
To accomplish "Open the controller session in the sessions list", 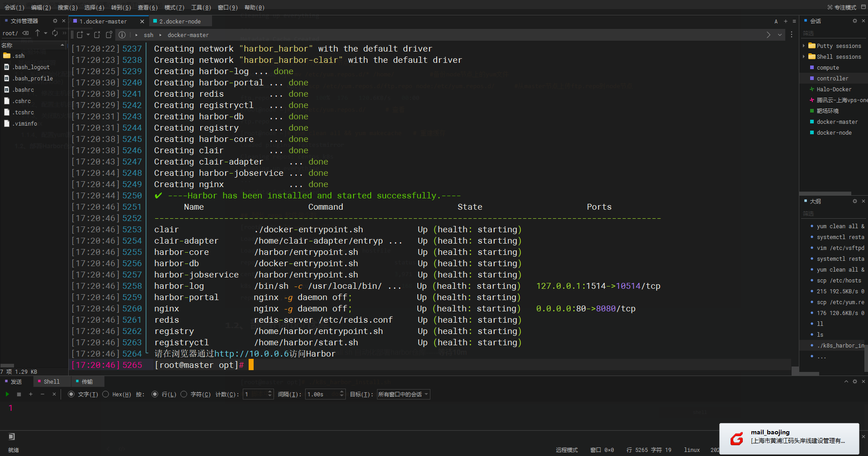I will (x=832, y=78).
